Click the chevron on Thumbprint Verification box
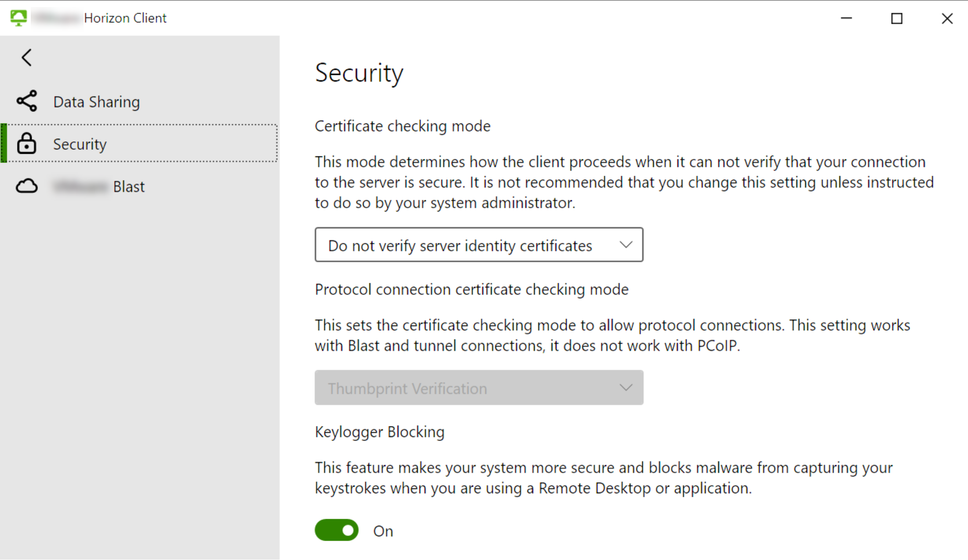 [x=626, y=387]
